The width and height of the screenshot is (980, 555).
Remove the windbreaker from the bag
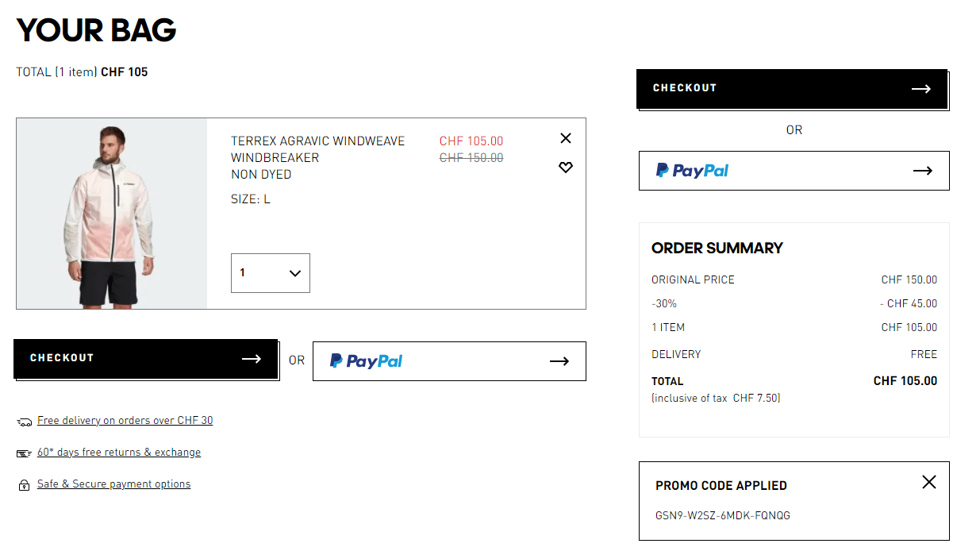566,138
